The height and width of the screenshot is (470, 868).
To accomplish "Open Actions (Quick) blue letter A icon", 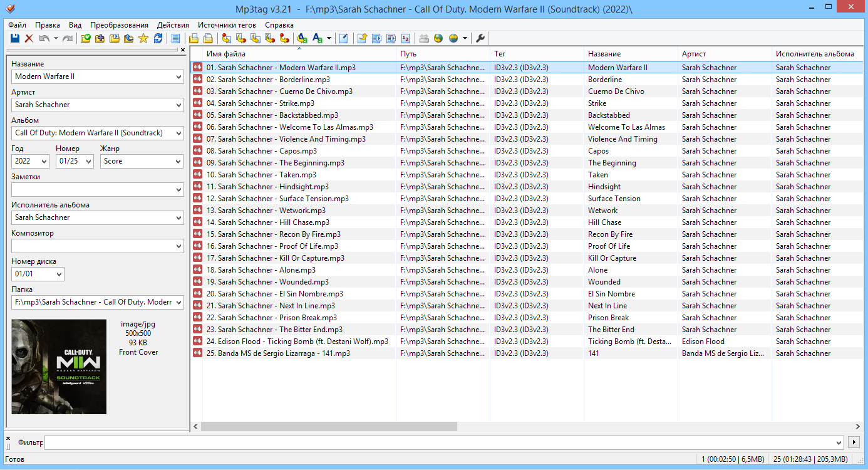I will (x=318, y=38).
